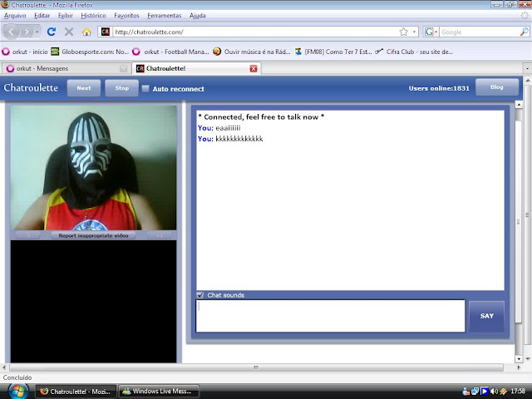Select the Chatroulette! tab
532x399 pixels.
pos(197,68)
